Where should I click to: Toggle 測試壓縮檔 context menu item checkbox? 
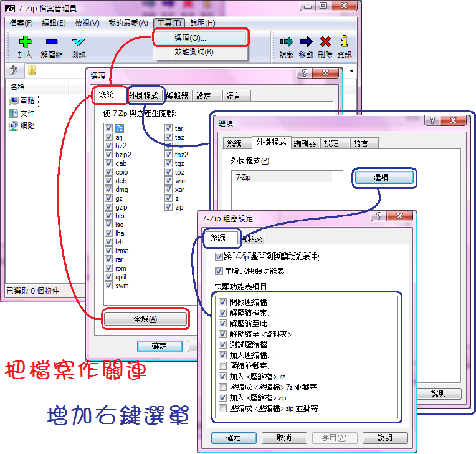222,345
